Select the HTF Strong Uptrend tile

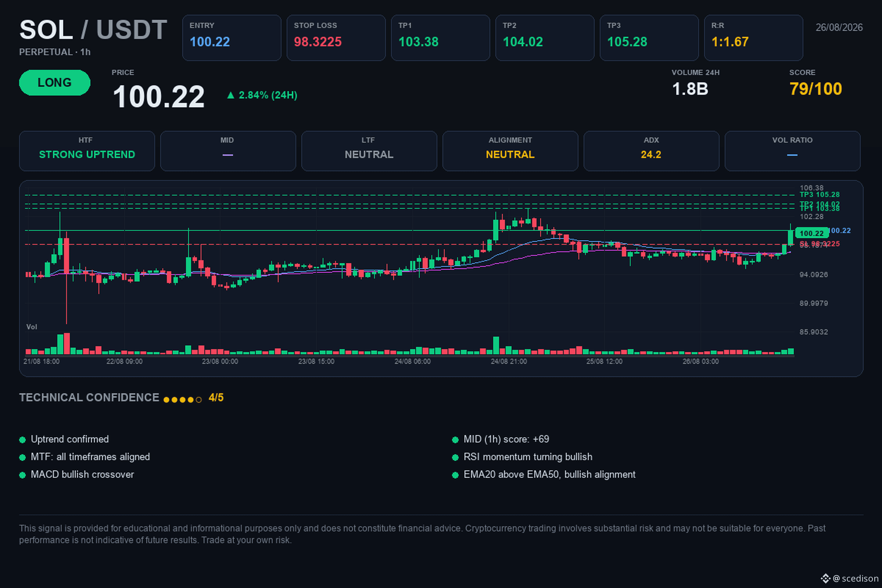click(x=87, y=151)
